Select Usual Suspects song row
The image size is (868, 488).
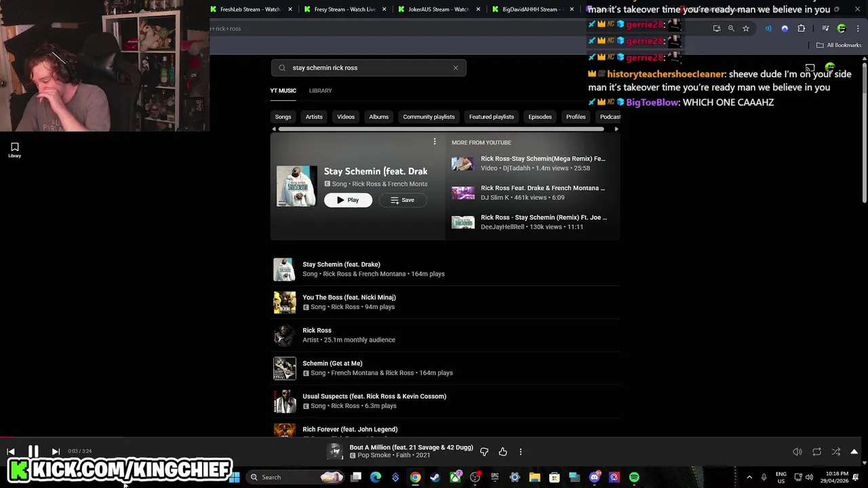click(446, 401)
